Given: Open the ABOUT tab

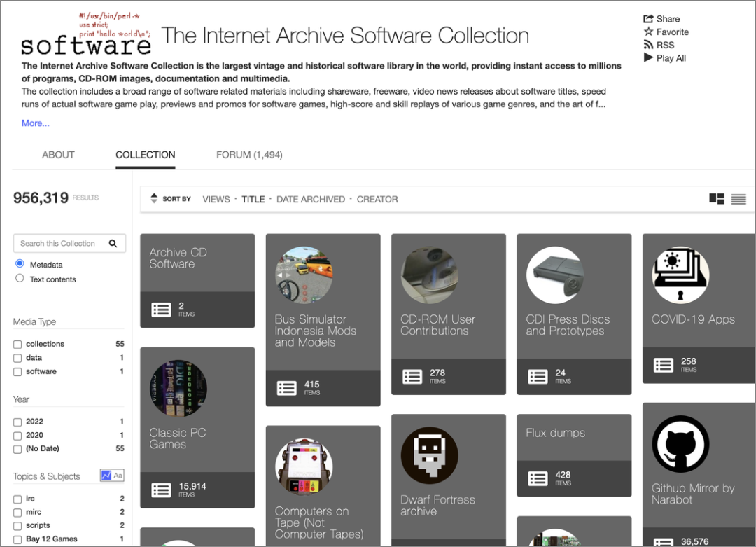Looking at the screenshot, I should (x=58, y=155).
